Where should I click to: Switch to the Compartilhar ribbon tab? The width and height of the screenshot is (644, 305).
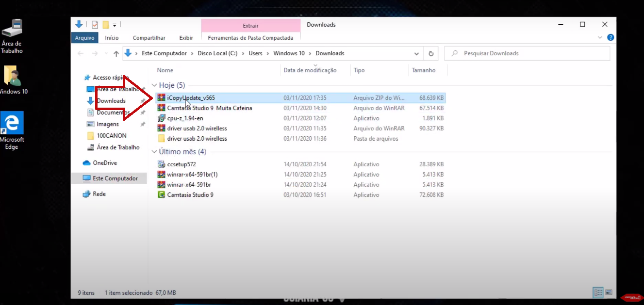[x=149, y=38]
